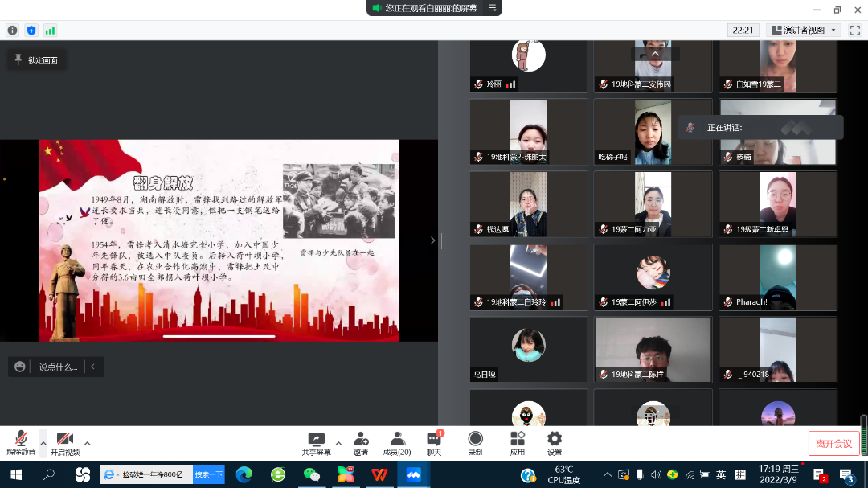Open the 应用 apps icon
This screenshot has height=488, width=868.
(517, 442)
